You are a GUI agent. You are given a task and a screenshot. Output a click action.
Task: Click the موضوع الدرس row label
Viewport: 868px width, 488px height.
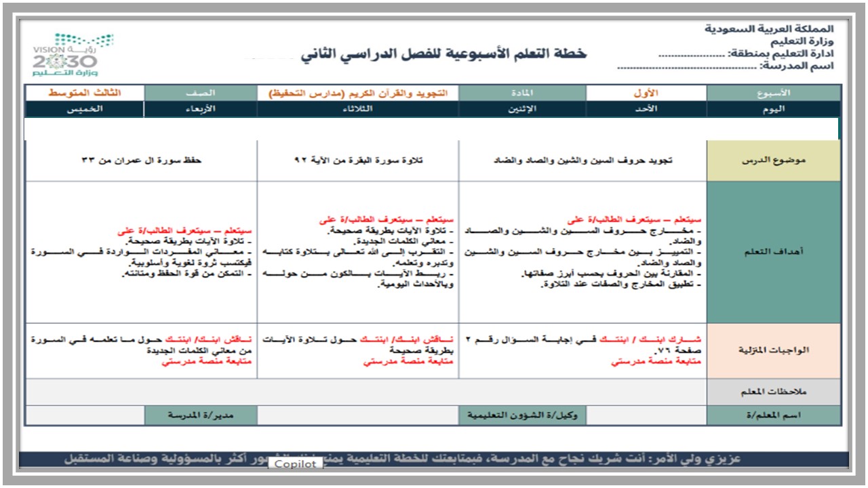[773, 161]
